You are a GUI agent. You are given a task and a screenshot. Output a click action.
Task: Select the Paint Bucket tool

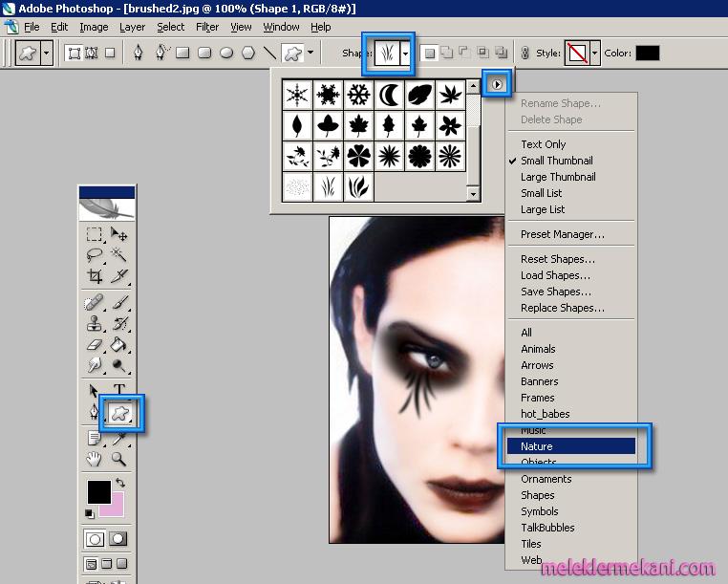[119, 344]
